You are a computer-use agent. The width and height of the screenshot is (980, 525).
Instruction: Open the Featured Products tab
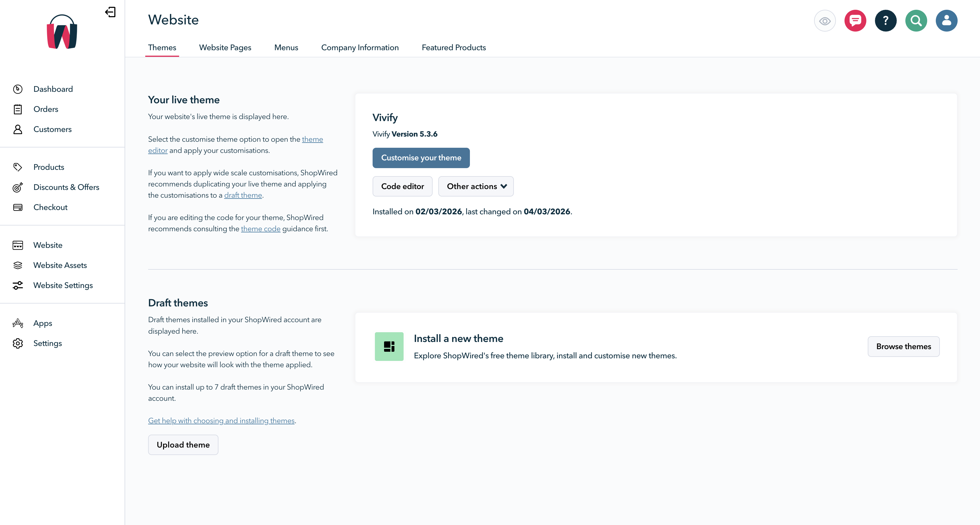pyautogui.click(x=454, y=47)
